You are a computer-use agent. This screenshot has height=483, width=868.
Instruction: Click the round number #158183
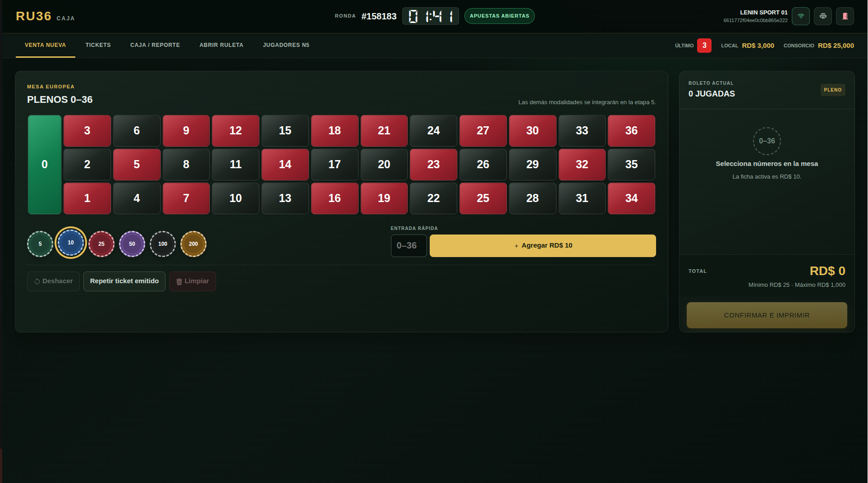[379, 16]
